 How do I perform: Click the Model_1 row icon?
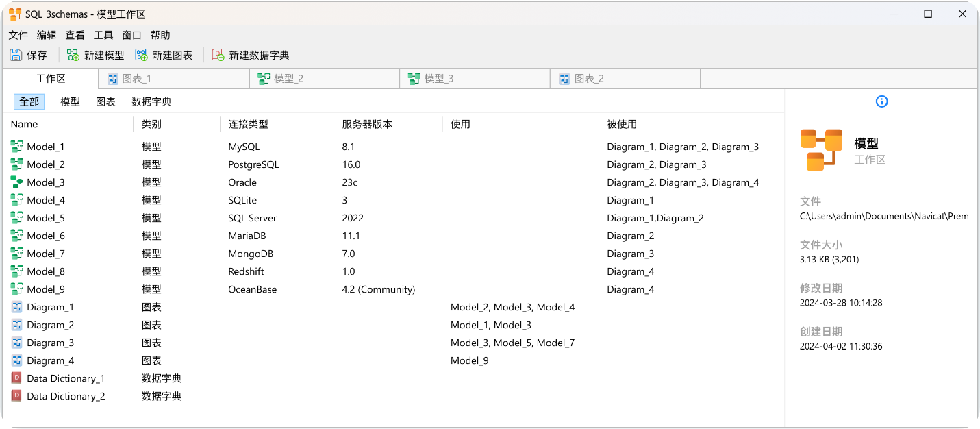click(17, 147)
